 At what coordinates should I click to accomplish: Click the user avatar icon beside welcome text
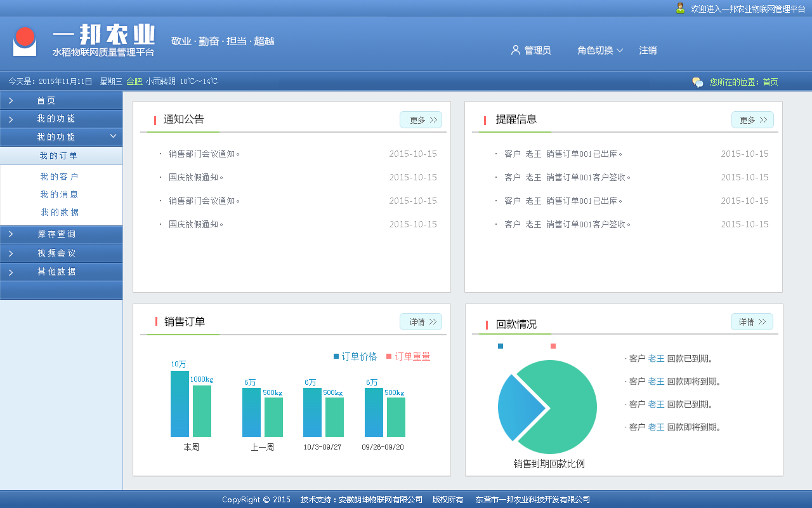(680, 8)
